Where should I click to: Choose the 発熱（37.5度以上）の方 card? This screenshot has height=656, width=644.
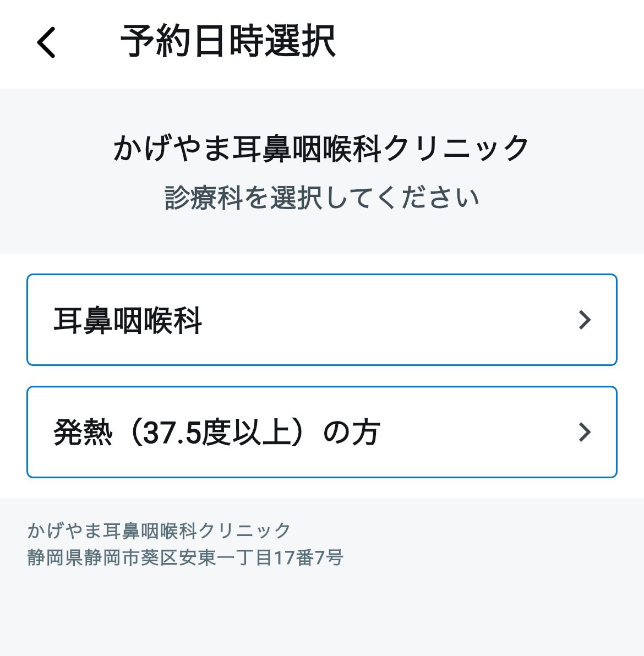coord(321,432)
